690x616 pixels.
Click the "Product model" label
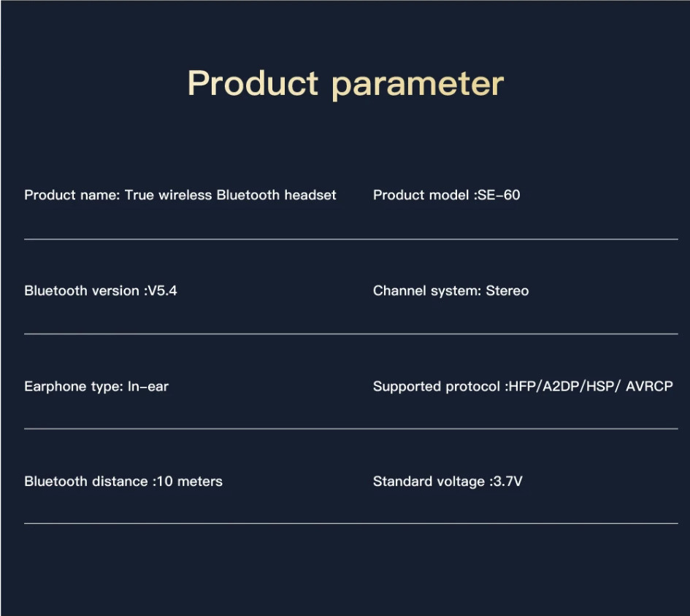pyautogui.click(x=421, y=195)
